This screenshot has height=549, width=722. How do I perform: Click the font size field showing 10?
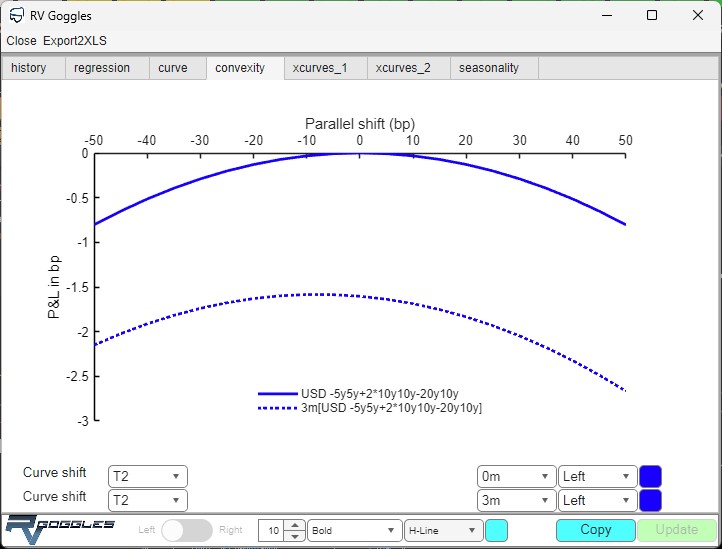[x=272, y=531]
